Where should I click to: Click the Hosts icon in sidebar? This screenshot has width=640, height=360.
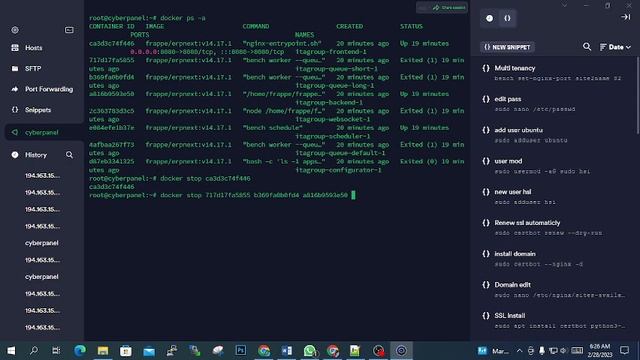15,48
